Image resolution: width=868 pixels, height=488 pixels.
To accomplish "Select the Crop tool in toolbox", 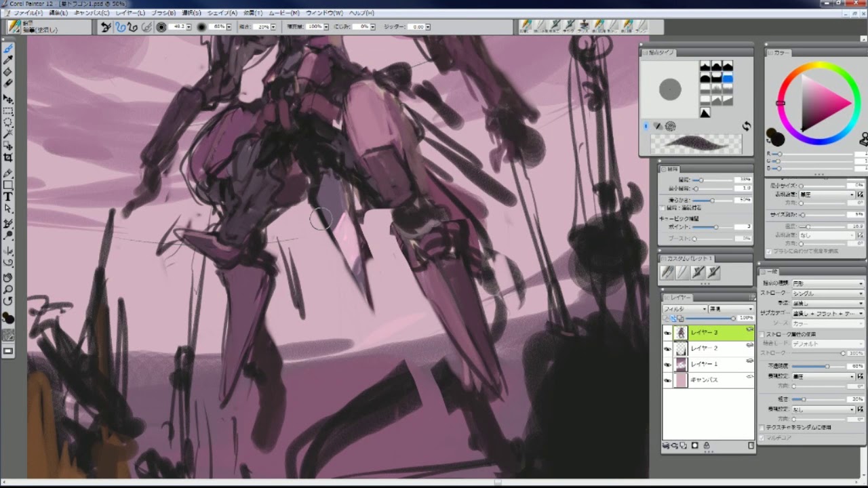I will pyautogui.click(x=8, y=157).
